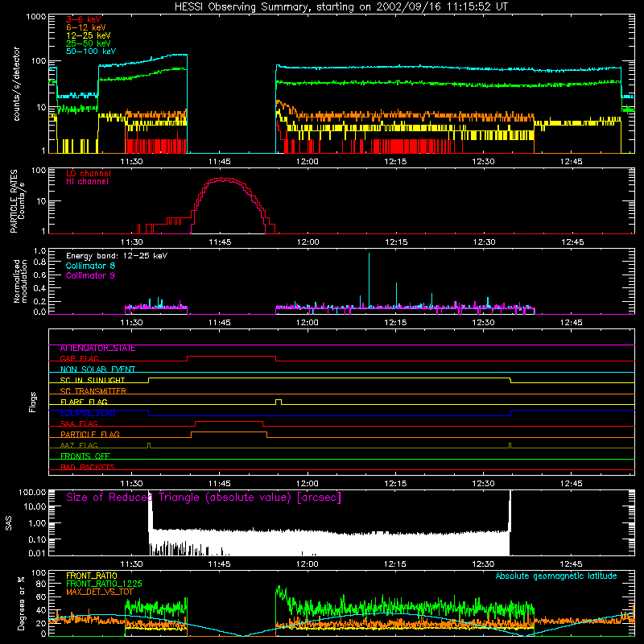This screenshot has width=644, height=644.
Task: Select the 25-50 keV legend entry
Action: tap(88, 43)
